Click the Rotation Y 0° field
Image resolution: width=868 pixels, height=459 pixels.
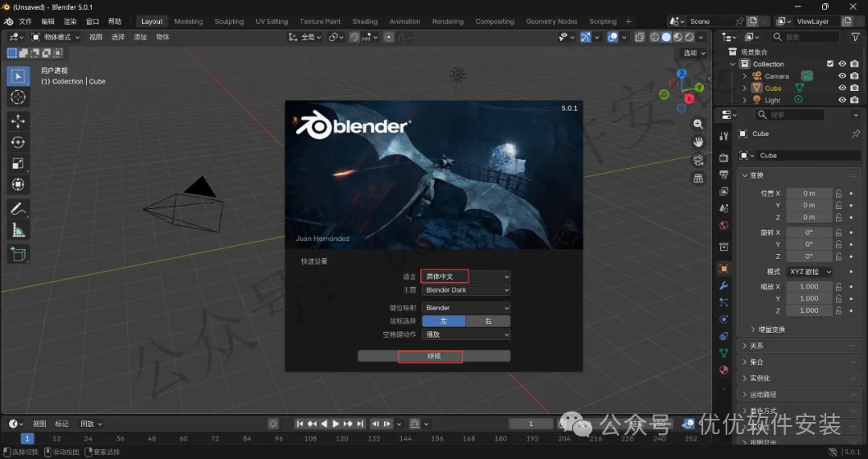pyautogui.click(x=809, y=244)
